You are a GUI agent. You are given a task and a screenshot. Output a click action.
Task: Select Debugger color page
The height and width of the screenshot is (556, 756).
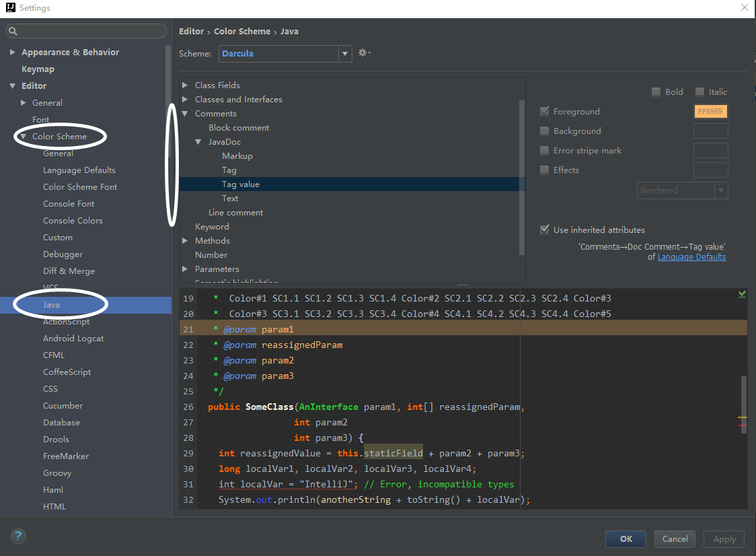(63, 254)
